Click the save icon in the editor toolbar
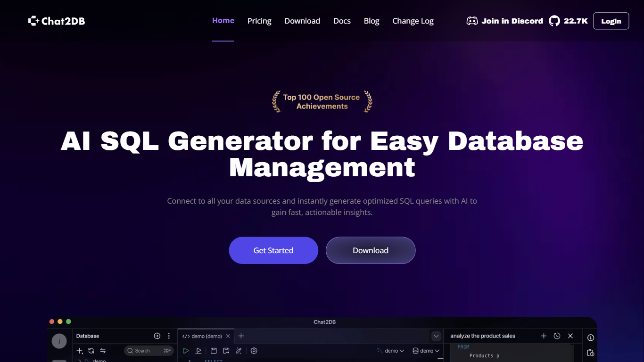The height and width of the screenshot is (362, 644). [x=214, y=351]
